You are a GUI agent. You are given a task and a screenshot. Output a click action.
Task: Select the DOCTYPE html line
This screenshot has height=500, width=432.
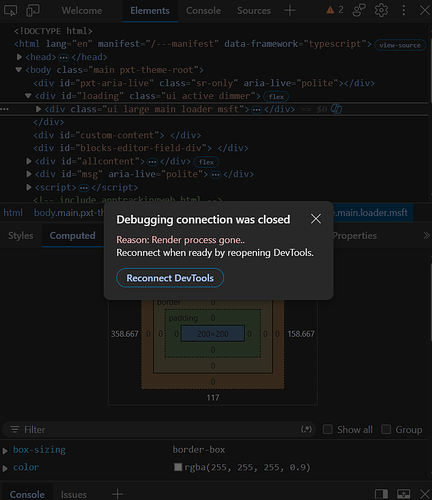click(53, 31)
